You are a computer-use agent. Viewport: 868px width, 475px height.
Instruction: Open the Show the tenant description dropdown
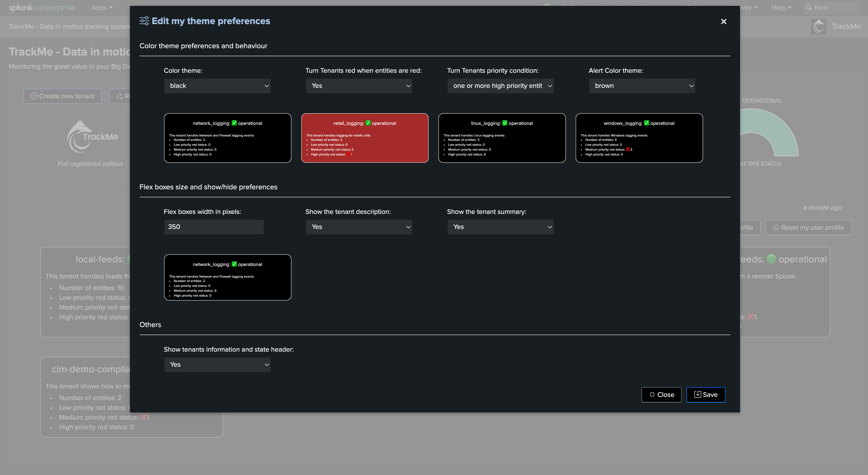pos(359,227)
